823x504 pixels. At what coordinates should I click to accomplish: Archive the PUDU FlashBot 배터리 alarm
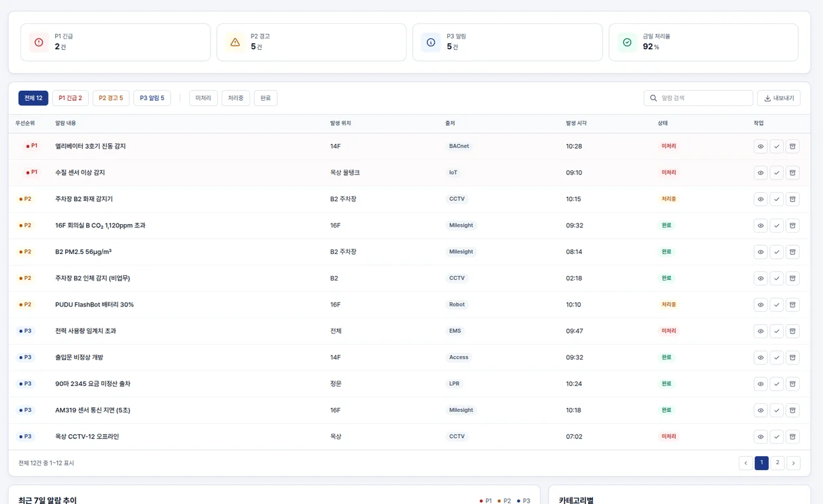pyautogui.click(x=792, y=304)
